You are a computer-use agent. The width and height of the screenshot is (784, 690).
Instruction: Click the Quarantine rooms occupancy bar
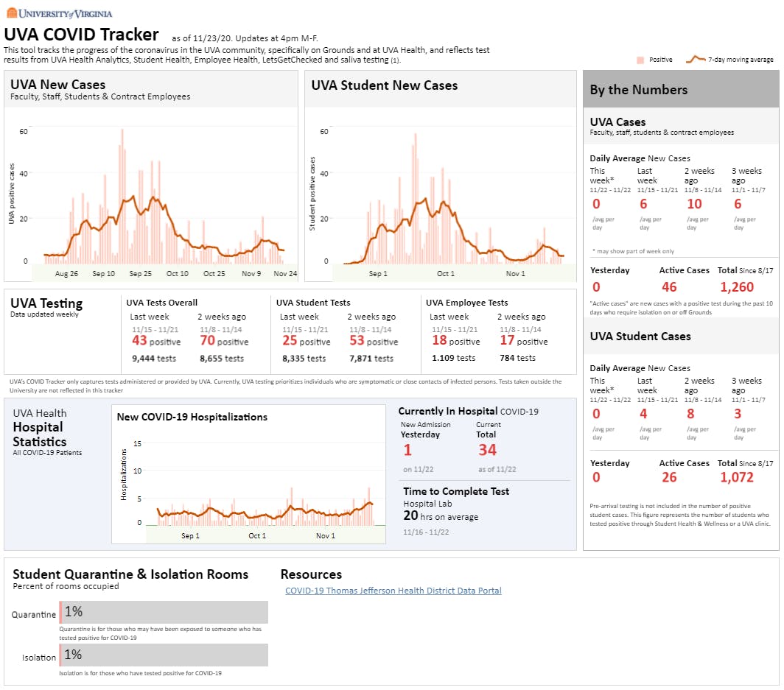click(164, 612)
